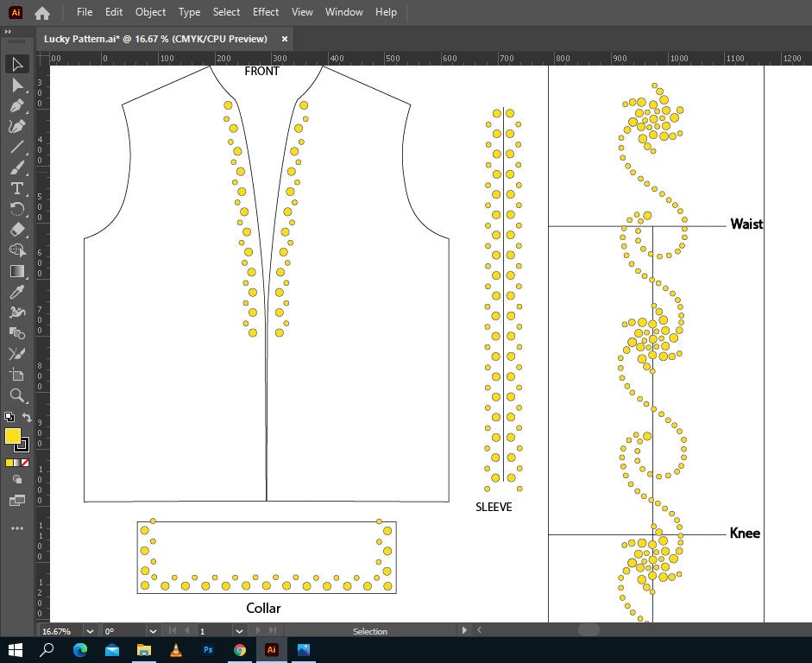Select the Pen tool
Viewport: 812px width, 663px height.
click(17, 105)
